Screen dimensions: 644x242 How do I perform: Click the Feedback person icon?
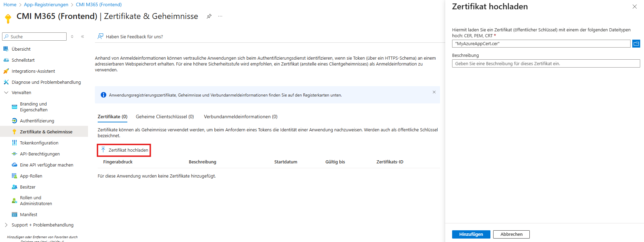pyautogui.click(x=100, y=36)
